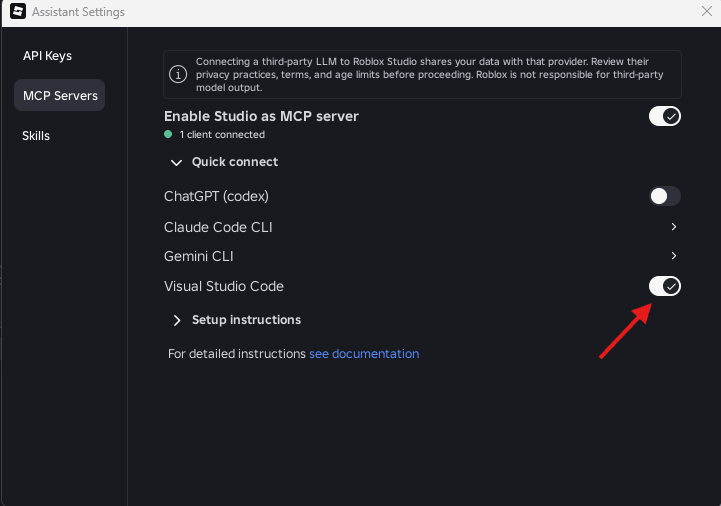Click the green client connected status dot

(x=168, y=134)
